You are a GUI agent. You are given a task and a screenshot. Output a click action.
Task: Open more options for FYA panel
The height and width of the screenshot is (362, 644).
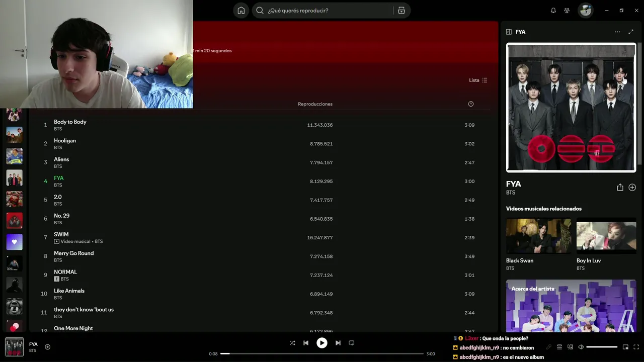click(x=617, y=32)
